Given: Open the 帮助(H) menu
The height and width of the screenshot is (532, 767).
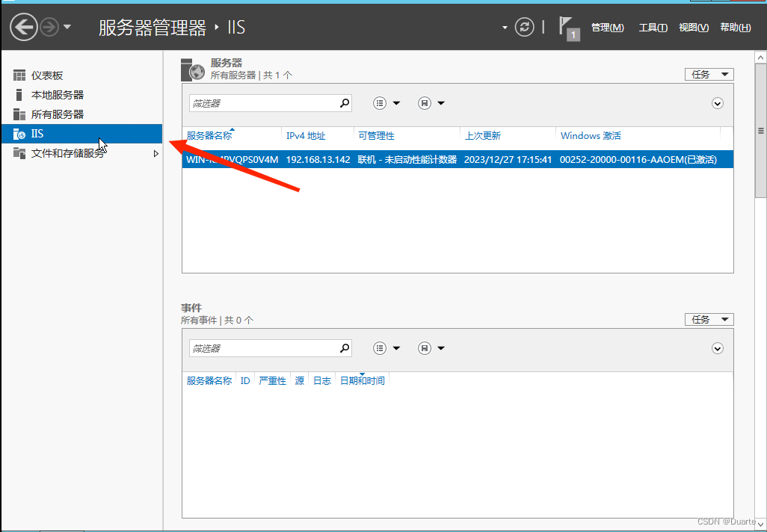Looking at the screenshot, I should pos(735,28).
